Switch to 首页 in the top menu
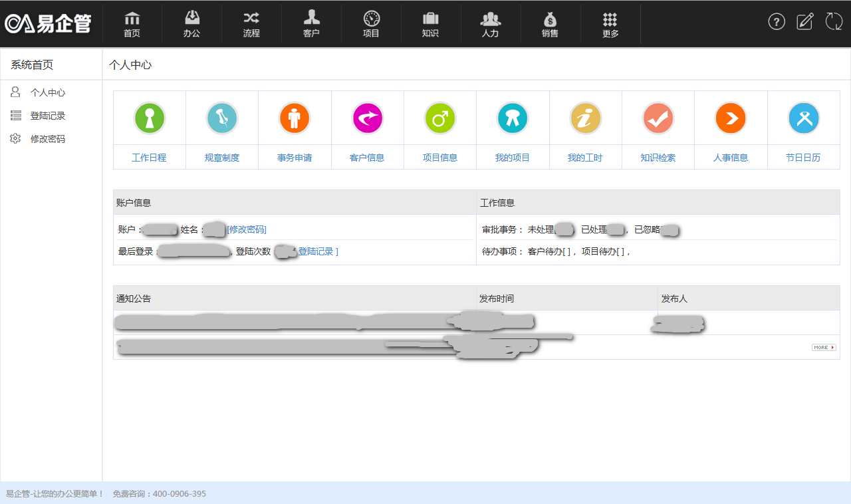The width and height of the screenshot is (851, 504). pyautogui.click(x=132, y=23)
